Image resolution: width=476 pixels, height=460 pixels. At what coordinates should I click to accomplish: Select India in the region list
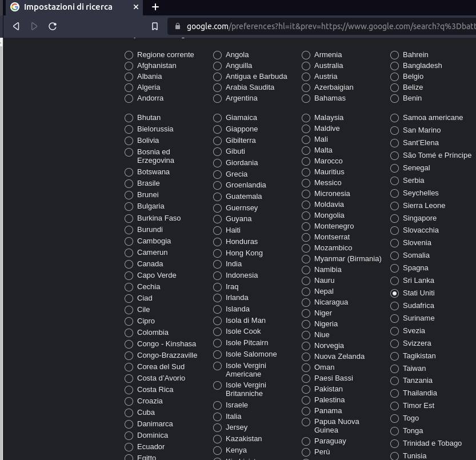(217, 264)
